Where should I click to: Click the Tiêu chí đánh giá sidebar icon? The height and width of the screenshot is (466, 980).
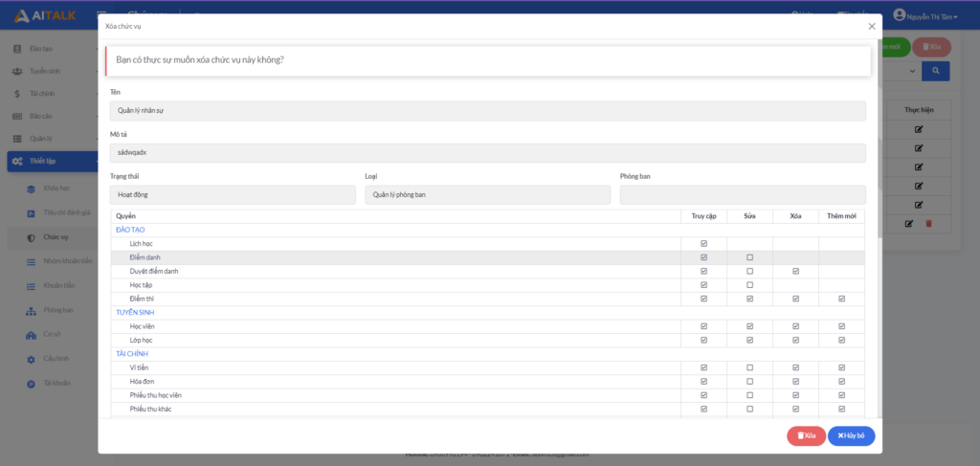pos(31,212)
